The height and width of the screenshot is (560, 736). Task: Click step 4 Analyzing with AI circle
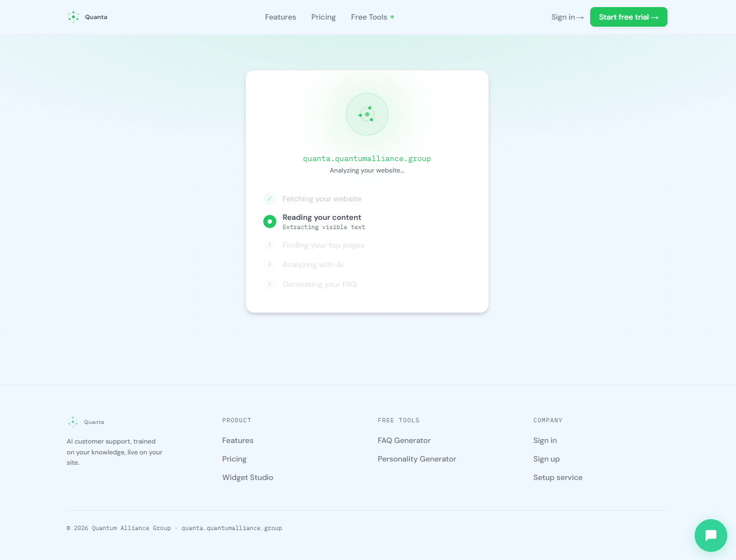click(x=269, y=264)
